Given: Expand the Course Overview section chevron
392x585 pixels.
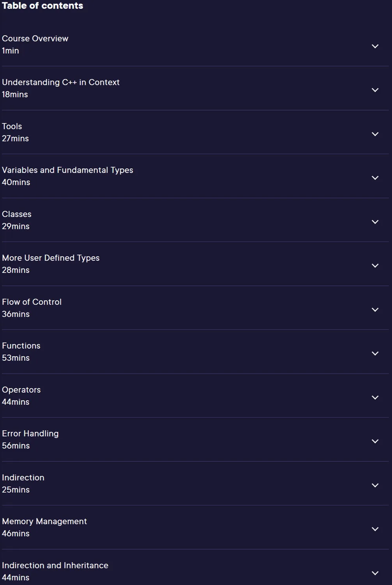Looking at the screenshot, I should click(x=375, y=46).
